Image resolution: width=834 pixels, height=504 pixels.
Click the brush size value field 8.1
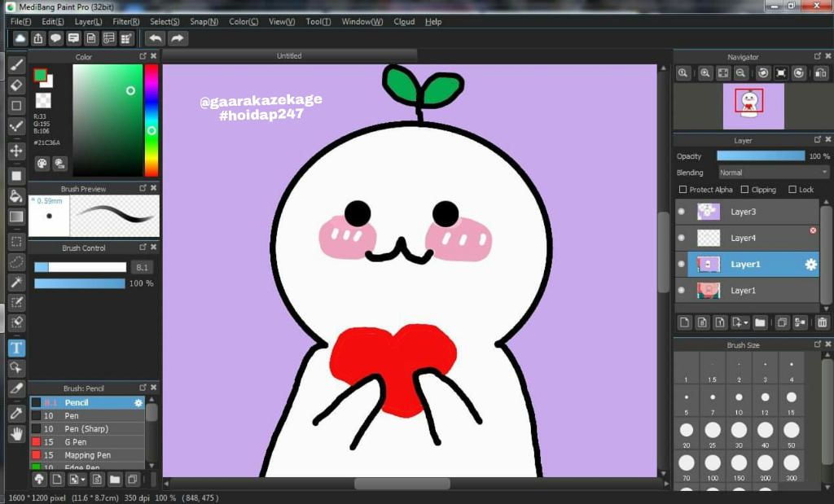[x=142, y=267]
